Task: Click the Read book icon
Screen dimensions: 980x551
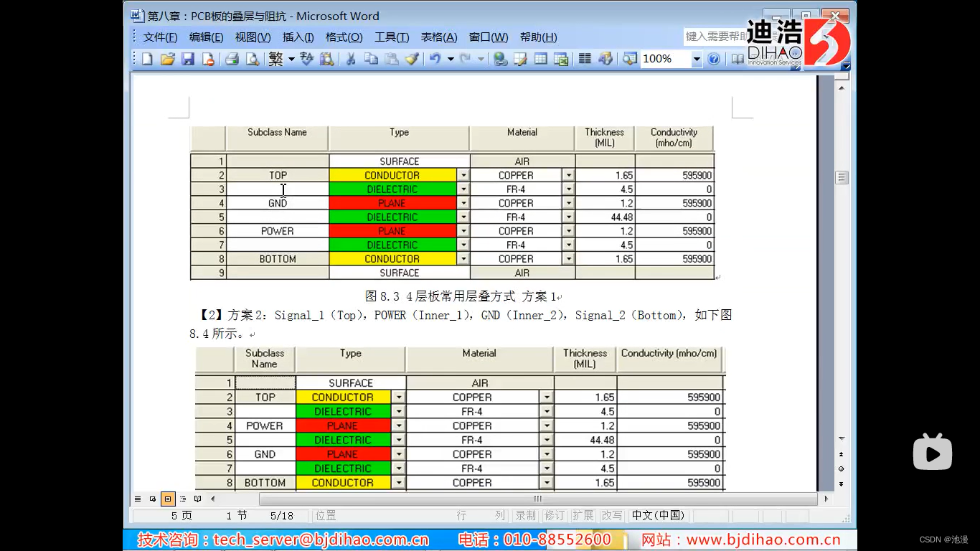Action: click(x=738, y=59)
